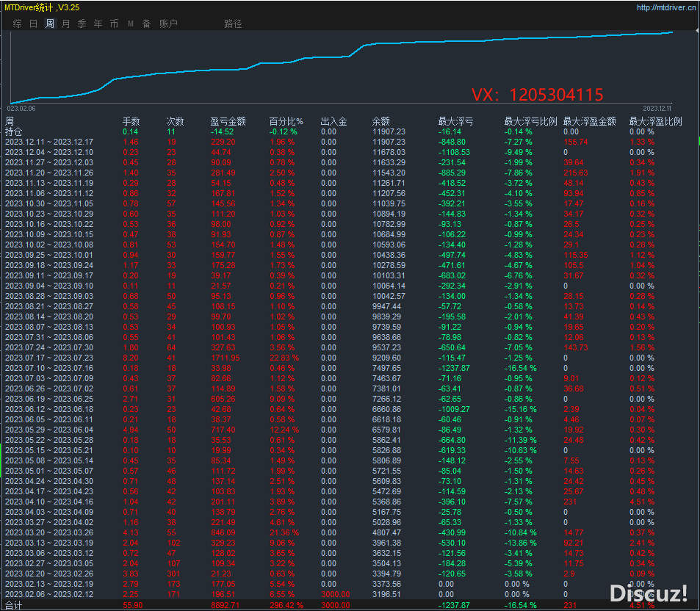Select week row 2023.07.10 ~ 2023.07.16
This screenshot has height=611, width=700.
coord(49,368)
